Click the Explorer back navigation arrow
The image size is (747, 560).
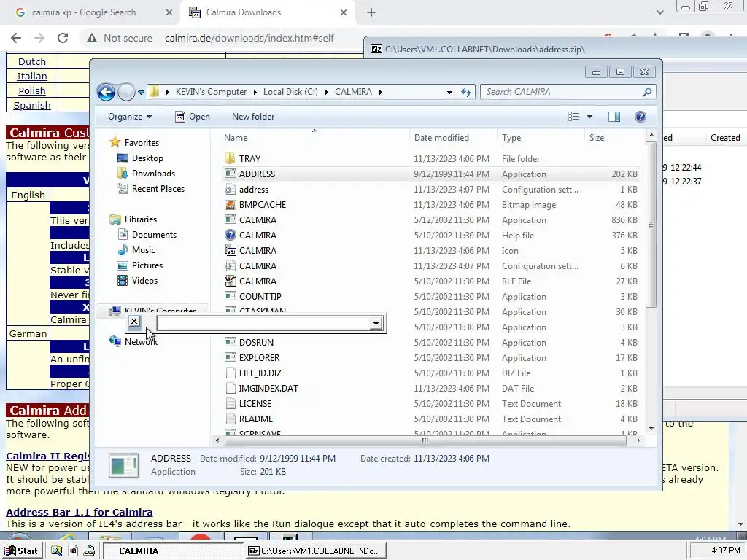coord(106,92)
